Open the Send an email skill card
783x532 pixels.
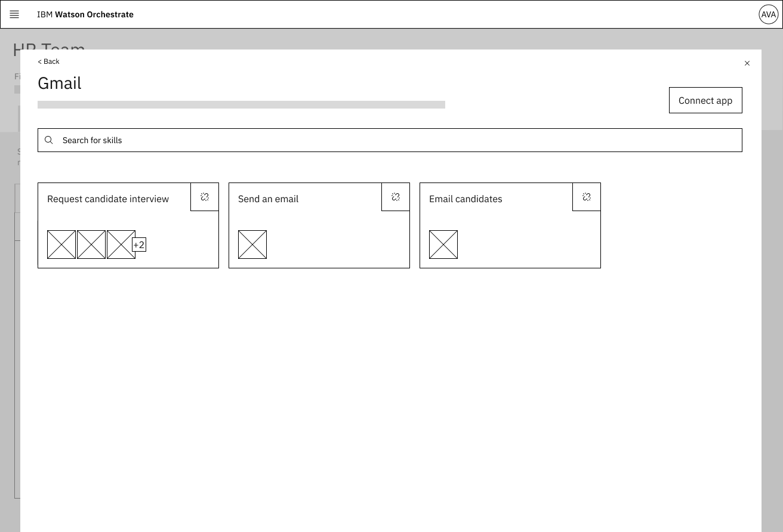click(319, 225)
